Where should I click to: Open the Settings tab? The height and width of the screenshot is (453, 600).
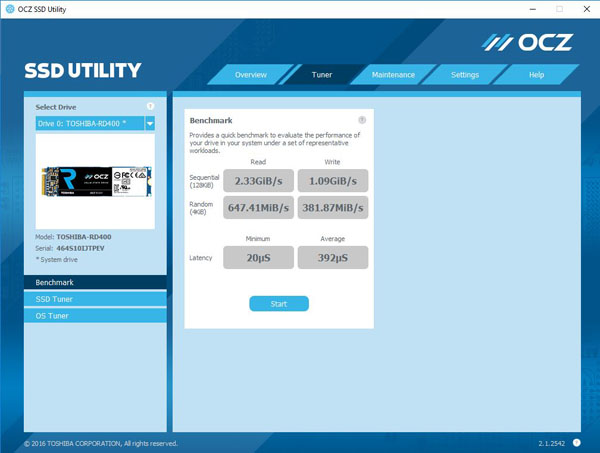(465, 75)
